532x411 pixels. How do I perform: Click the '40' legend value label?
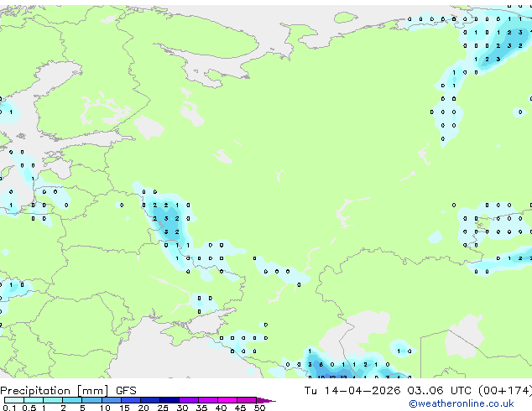tap(221, 408)
